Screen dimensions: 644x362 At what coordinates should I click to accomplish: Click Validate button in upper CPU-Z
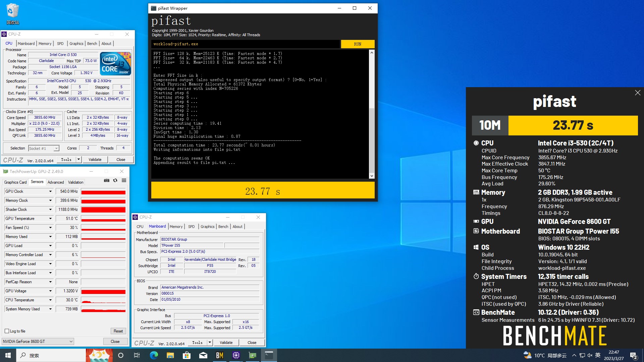coord(95,160)
